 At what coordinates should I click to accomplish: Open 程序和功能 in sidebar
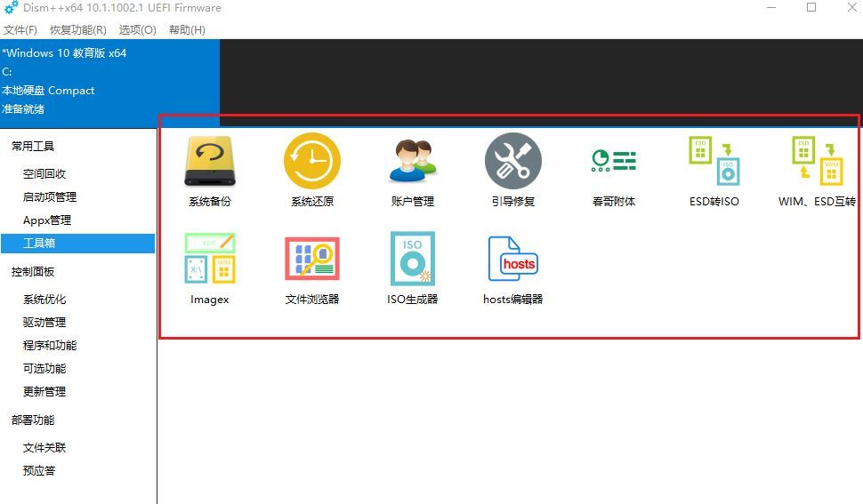pos(50,345)
